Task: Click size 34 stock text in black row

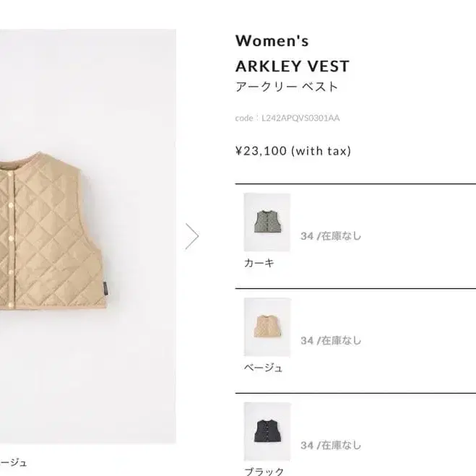Action: tap(330, 446)
